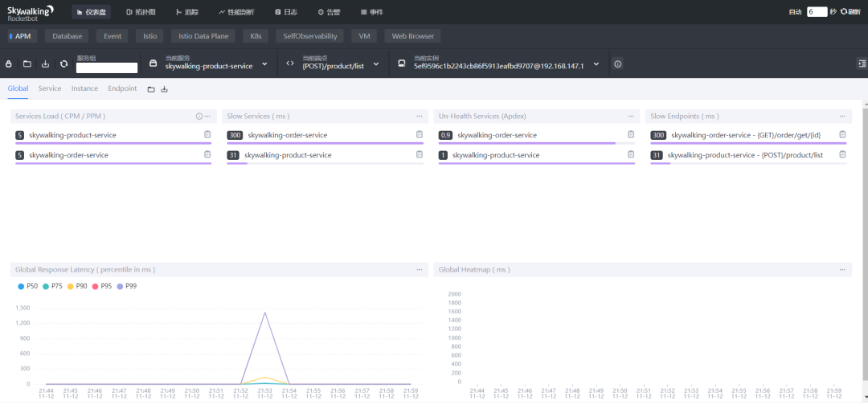Toggle the dashboard edit lock icon
Image resolution: width=868 pixels, height=405 pixels.
[x=9, y=64]
